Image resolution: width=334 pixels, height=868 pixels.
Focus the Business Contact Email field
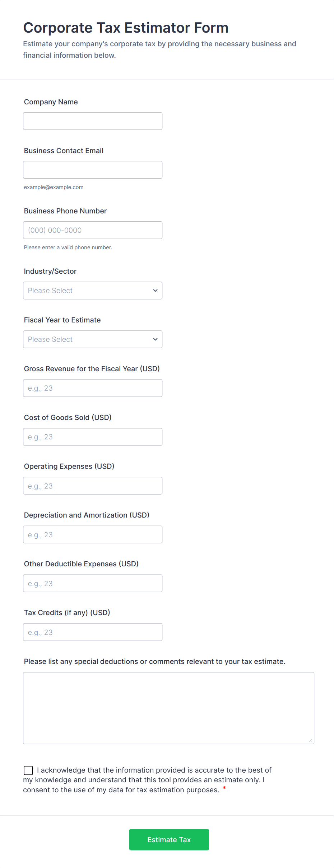point(93,170)
